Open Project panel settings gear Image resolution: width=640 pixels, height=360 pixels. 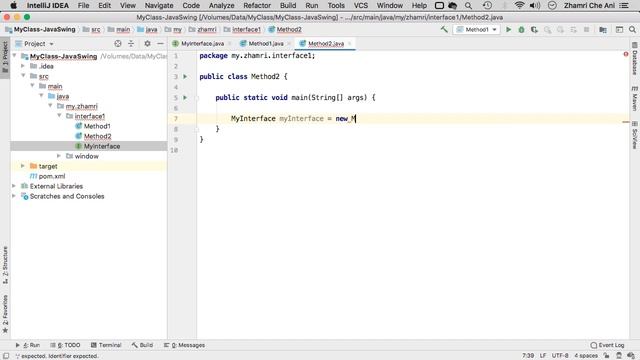click(147, 43)
